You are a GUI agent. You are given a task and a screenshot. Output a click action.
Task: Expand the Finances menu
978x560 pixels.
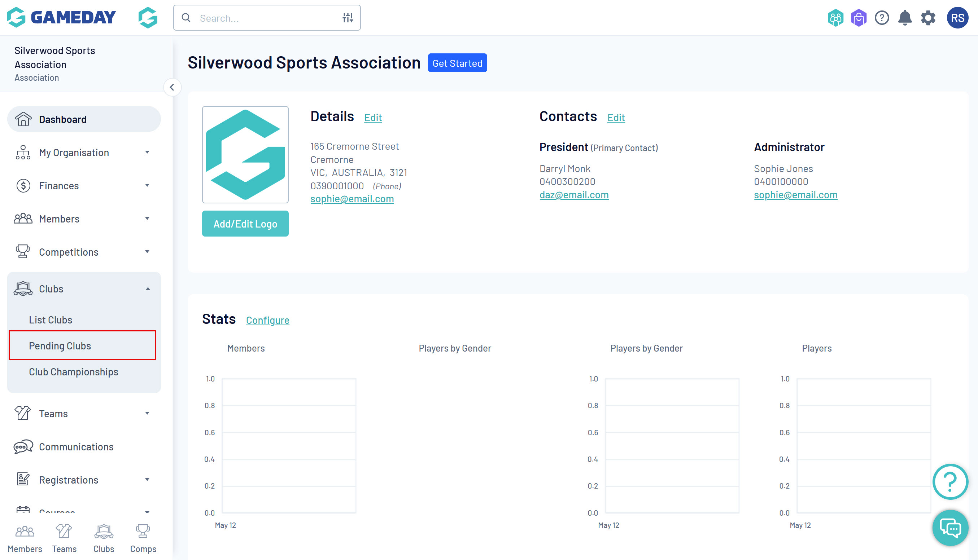pos(84,186)
